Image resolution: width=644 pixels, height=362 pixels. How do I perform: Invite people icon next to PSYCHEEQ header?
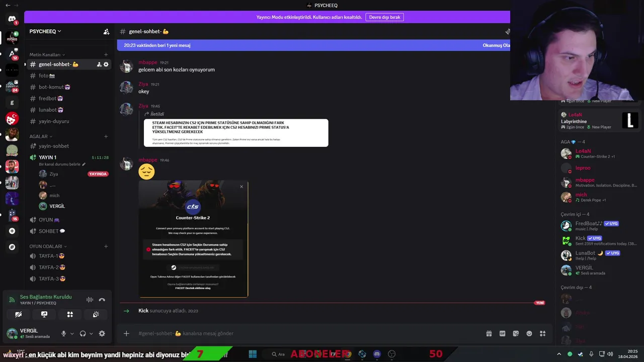[x=106, y=32]
